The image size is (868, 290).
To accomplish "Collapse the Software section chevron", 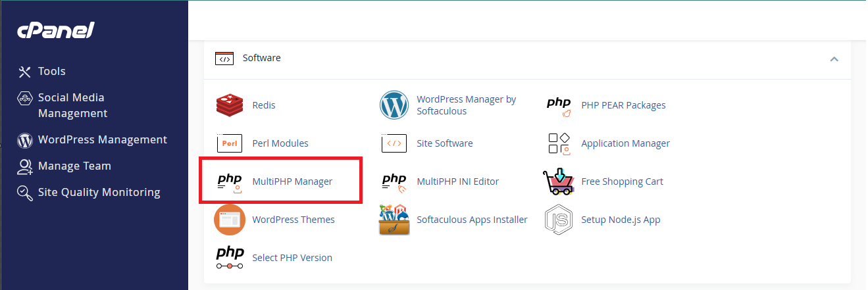I will pyautogui.click(x=834, y=59).
